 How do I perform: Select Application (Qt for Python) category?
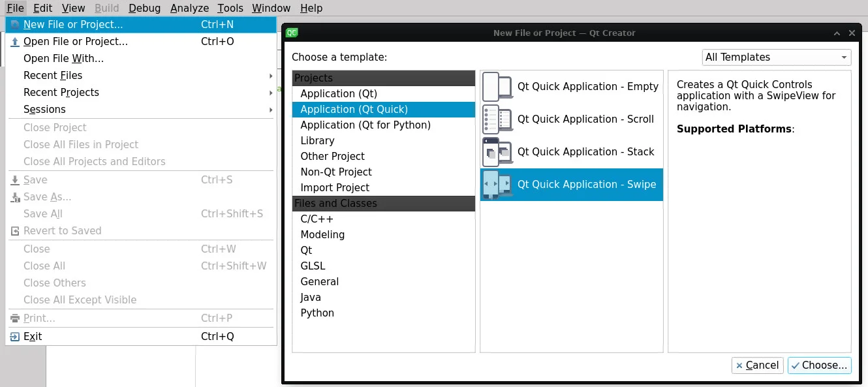tap(365, 125)
